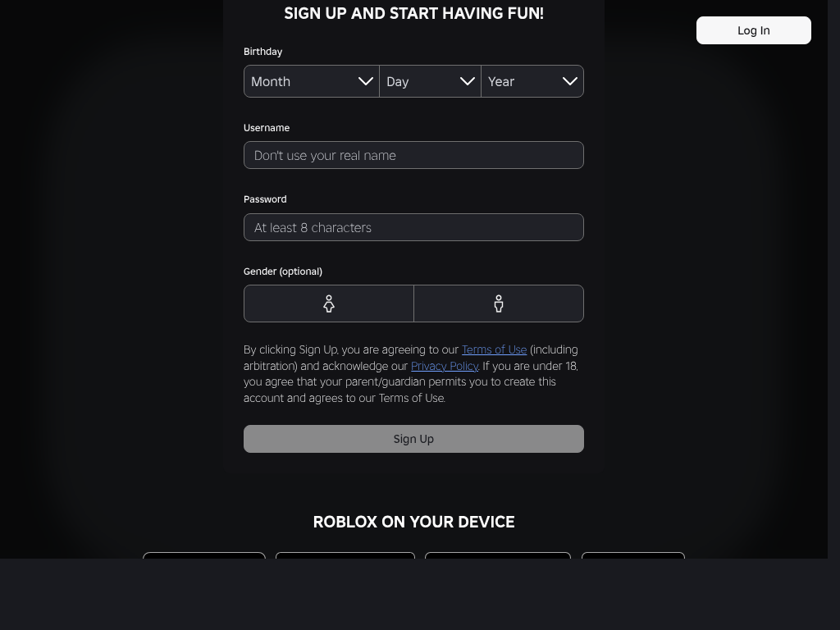This screenshot has width=840, height=630.
Task: Click into the Password input field
Action: click(413, 227)
